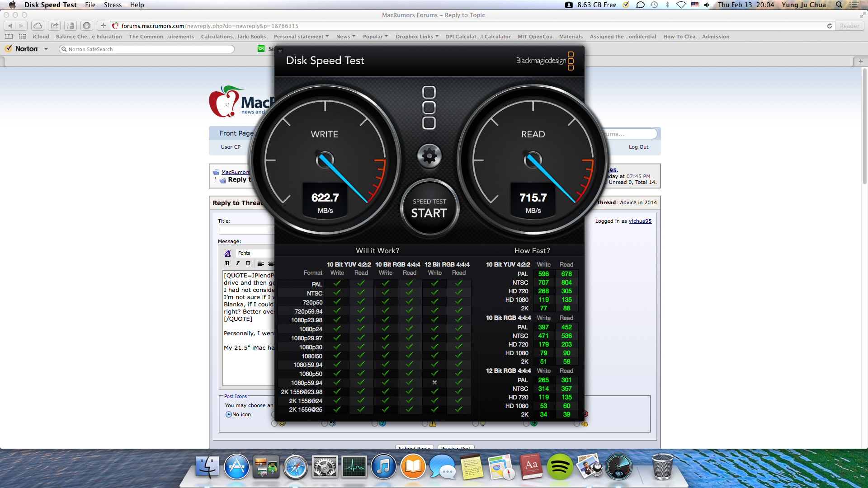Reload the MacRumors page
This screenshot has width=868, height=488.
coord(830,26)
